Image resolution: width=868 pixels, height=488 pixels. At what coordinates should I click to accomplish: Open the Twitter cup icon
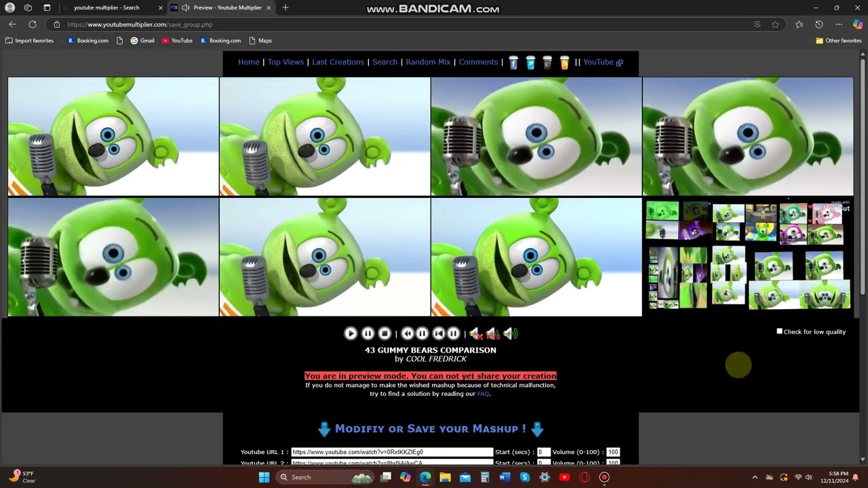click(x=530, y=62)
